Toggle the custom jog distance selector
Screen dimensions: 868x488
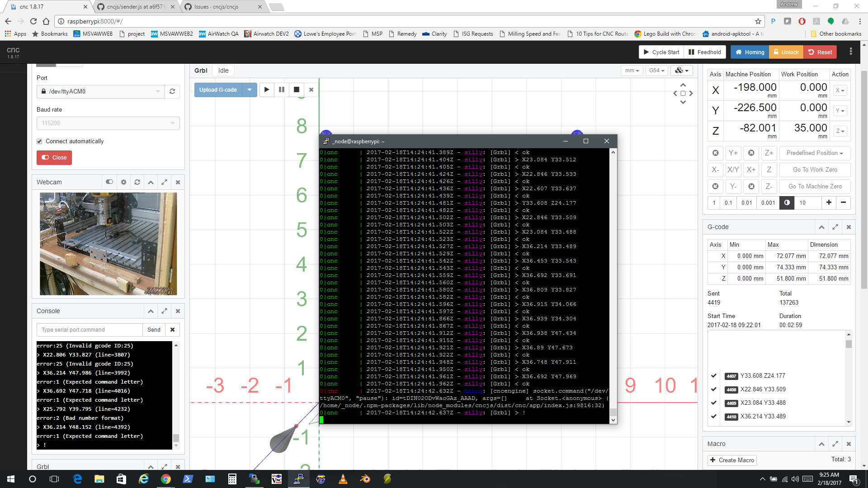pyautogui.click(x=787, y=202)
